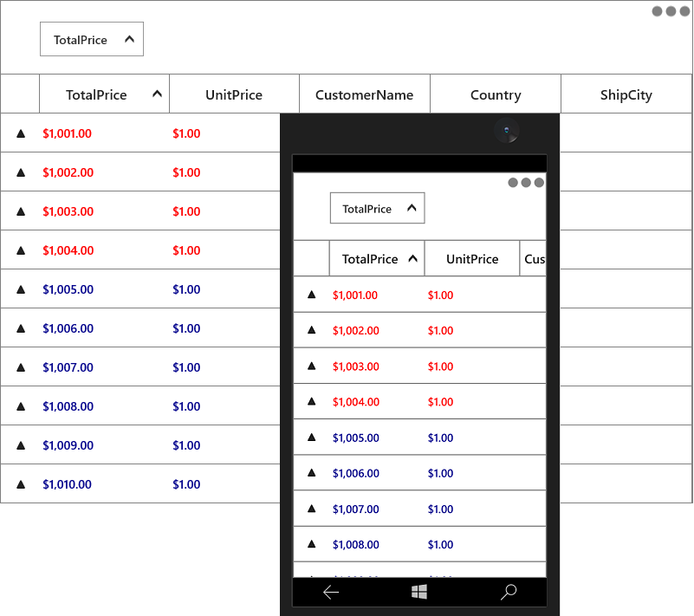Collapse the $1,007.00 group triangle on the phone
This screenshot has width=694, height=616.
pyautogui.click(x=312, y=509)
